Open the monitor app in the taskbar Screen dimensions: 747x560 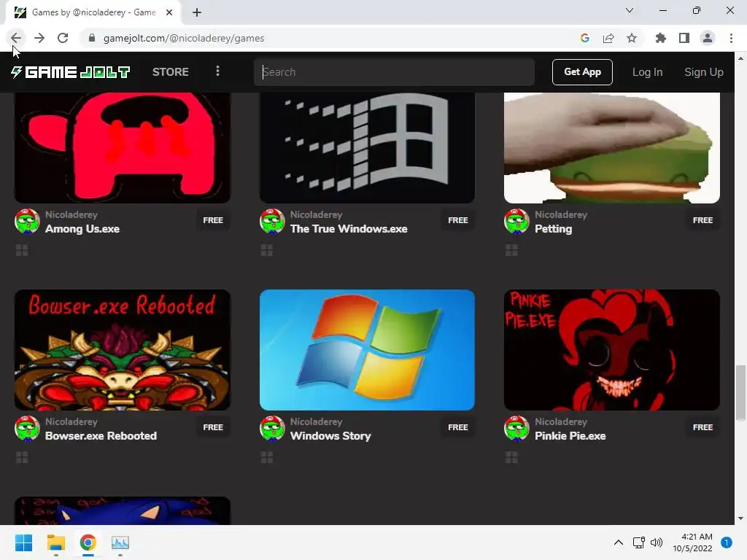(120, 542)
